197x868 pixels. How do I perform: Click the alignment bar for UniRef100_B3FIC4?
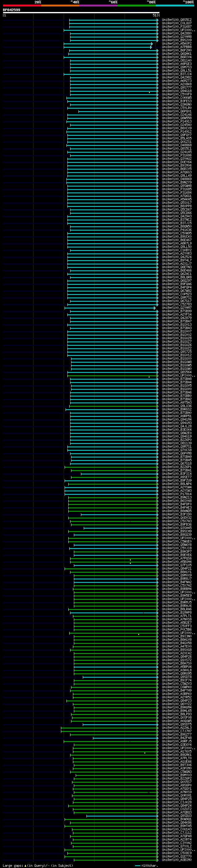pos(119,474)
